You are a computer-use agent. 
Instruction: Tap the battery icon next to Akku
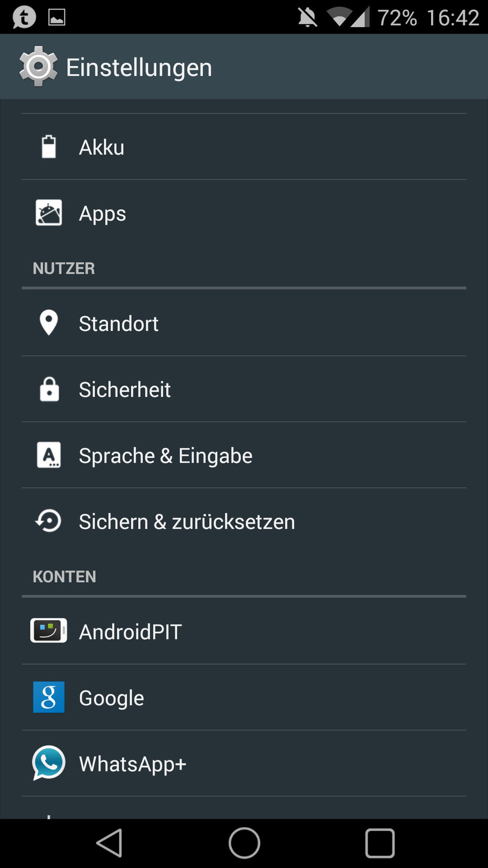[49, 147]
